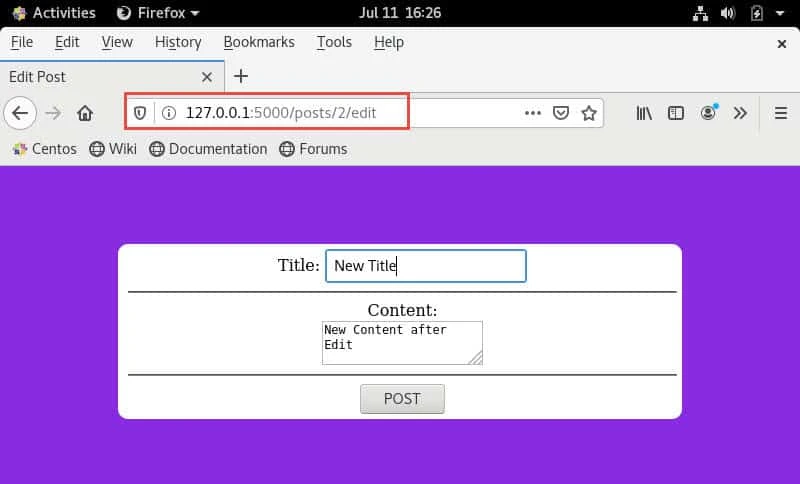Click the forward navigation arrow

click(x=53, y=113)
